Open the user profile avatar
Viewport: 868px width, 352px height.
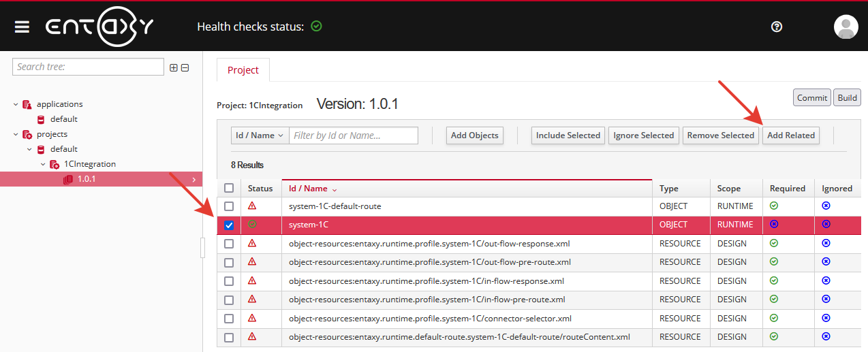[x=846, y=27]
